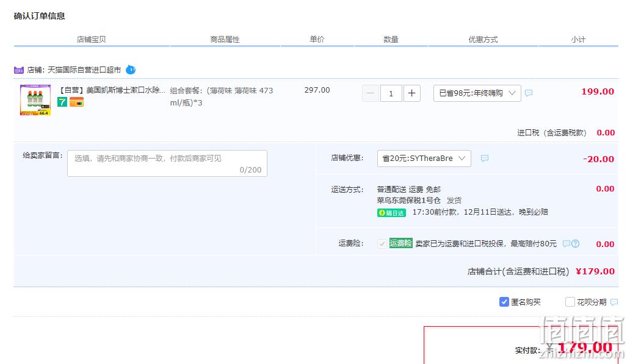Click the 优惠方式 column header
The image size is (630, 364).
[483, 40]
